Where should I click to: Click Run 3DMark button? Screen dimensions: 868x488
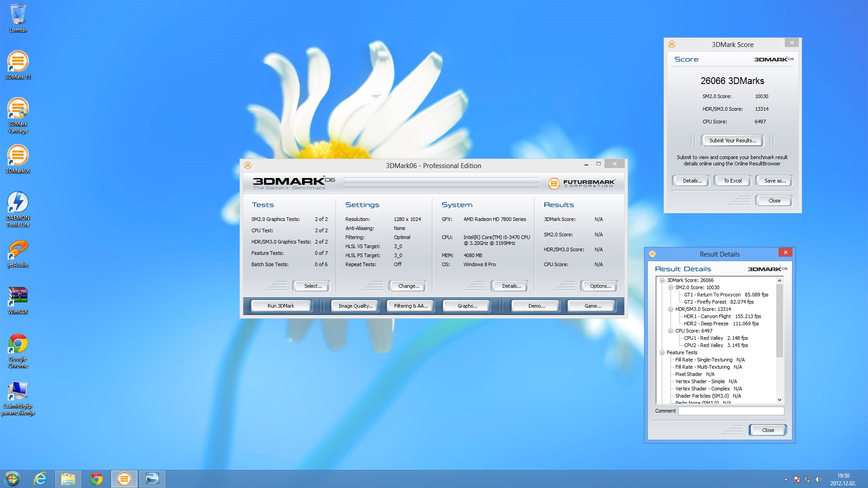(x=281, y=306)
